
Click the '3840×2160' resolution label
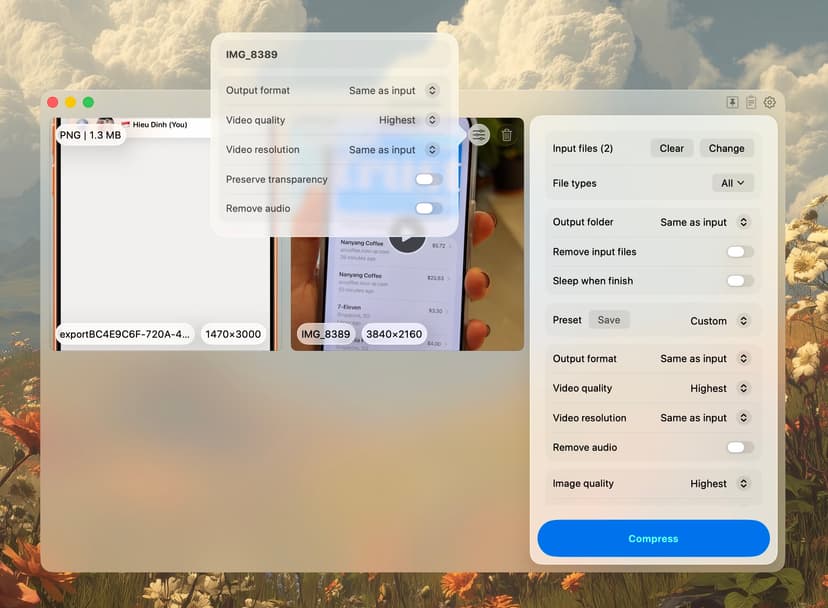(x=394, y=334)
